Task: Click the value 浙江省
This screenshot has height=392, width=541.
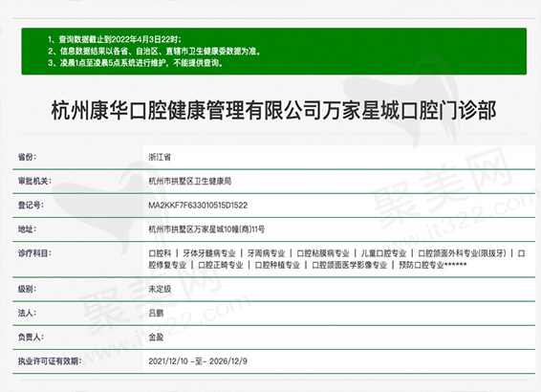Action: pos(160,158)
